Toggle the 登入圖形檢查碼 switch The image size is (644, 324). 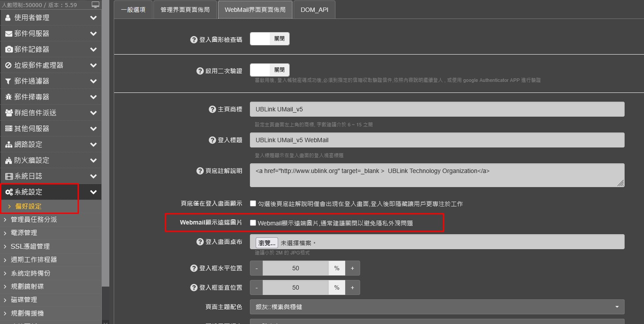click(x=269, y=39)
